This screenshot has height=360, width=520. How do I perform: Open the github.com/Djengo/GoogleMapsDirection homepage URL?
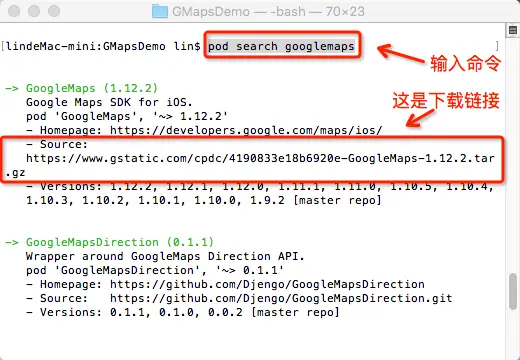click(267, 284)
